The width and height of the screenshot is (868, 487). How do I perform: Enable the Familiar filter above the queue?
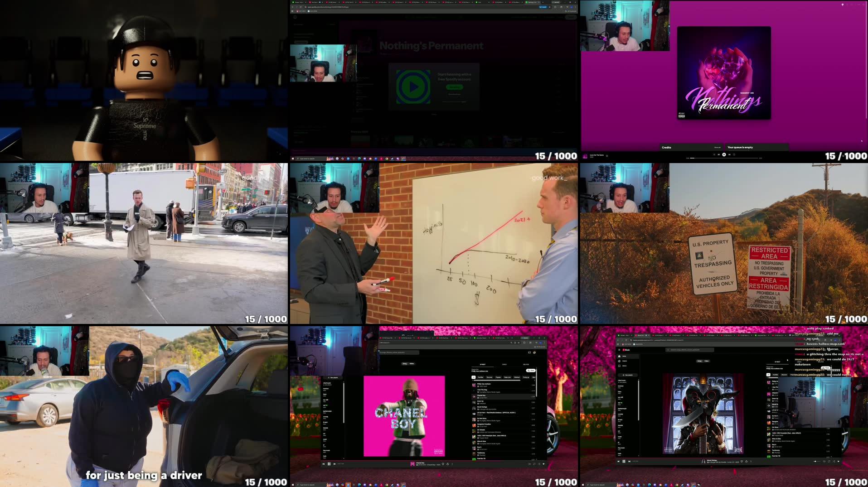480,377
